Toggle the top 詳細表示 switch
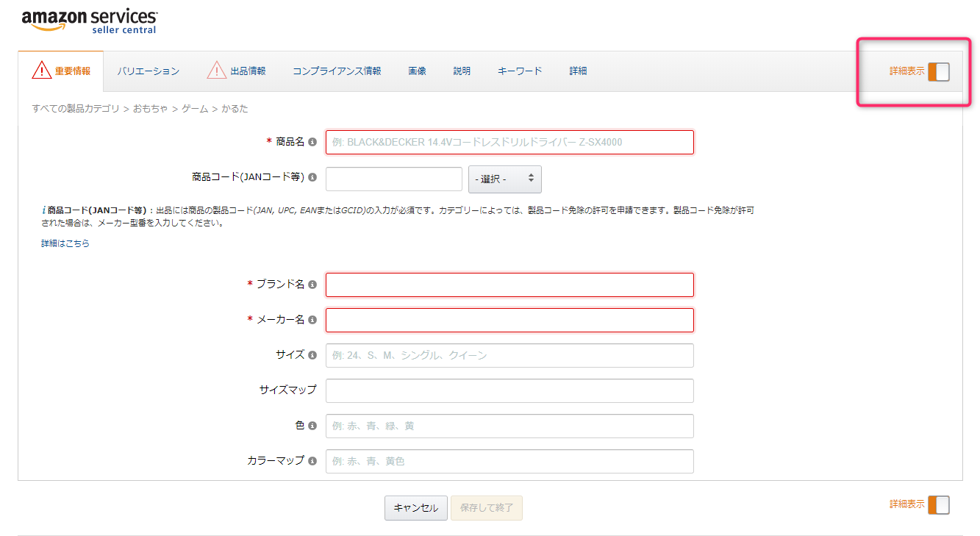The image size is (980, 536). pos(938,71)
